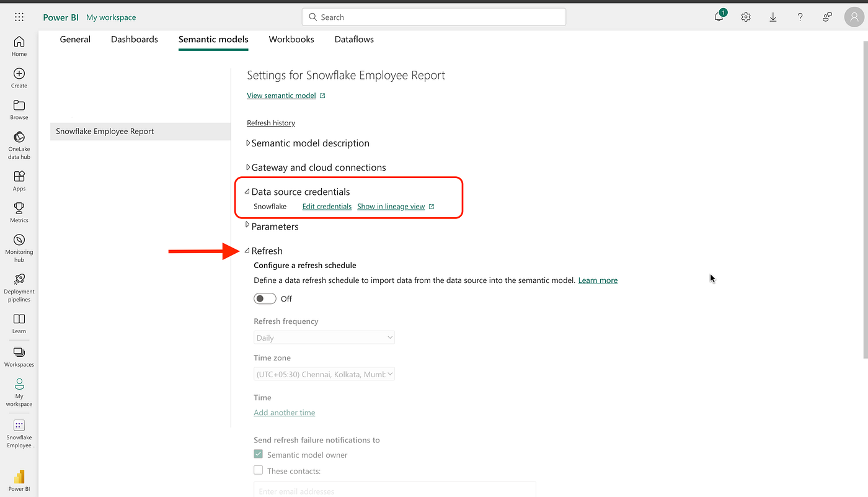Open the user account avatar

click(854, 17)
